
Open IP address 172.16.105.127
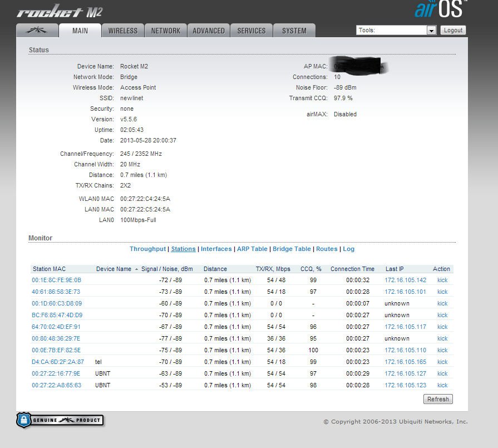(x=405, y=373)
